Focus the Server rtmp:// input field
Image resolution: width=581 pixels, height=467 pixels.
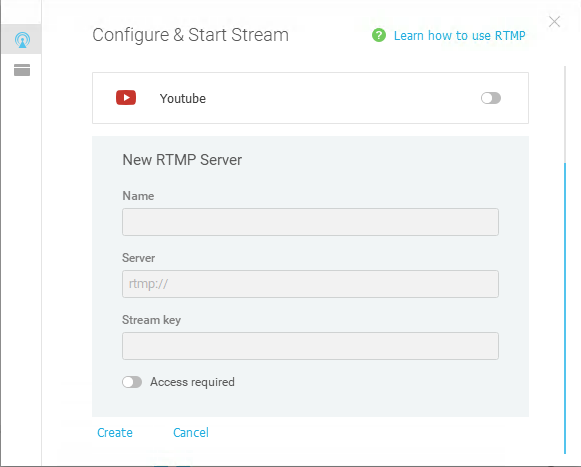point(311,284)
